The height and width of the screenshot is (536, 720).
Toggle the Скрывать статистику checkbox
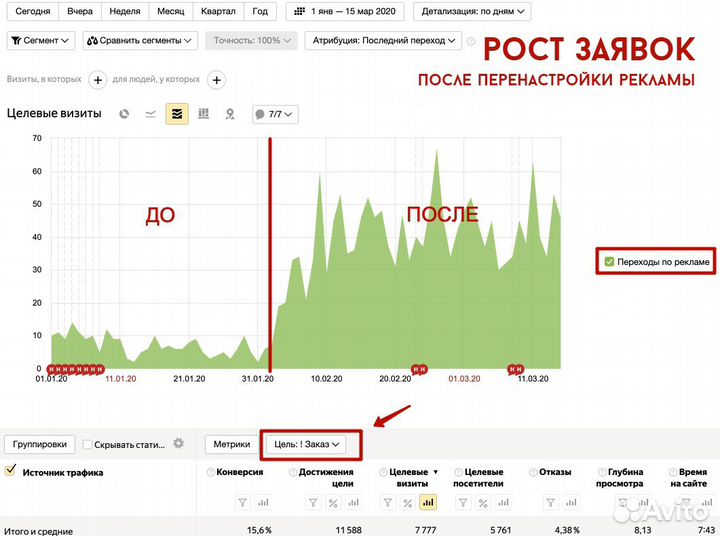(87, 444)
